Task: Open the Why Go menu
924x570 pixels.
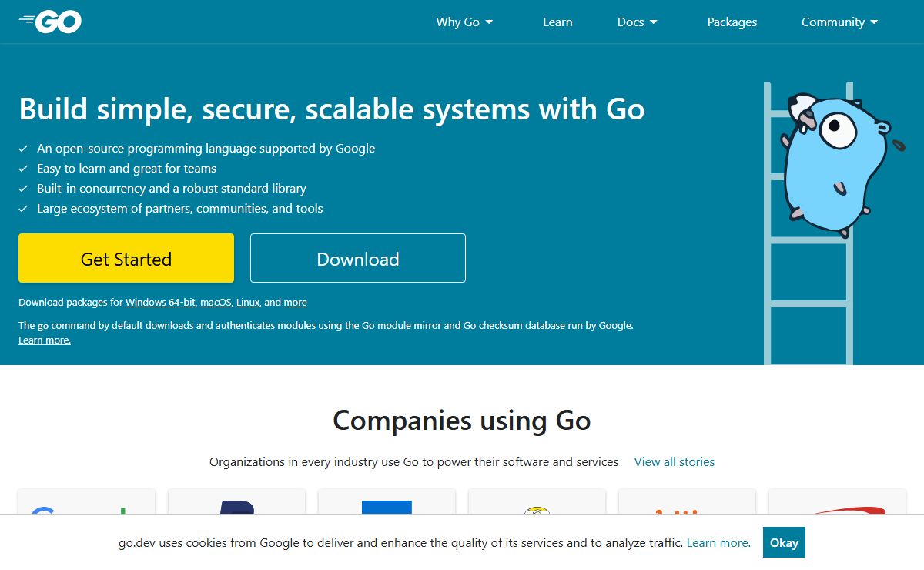Action: click(465, 22)
